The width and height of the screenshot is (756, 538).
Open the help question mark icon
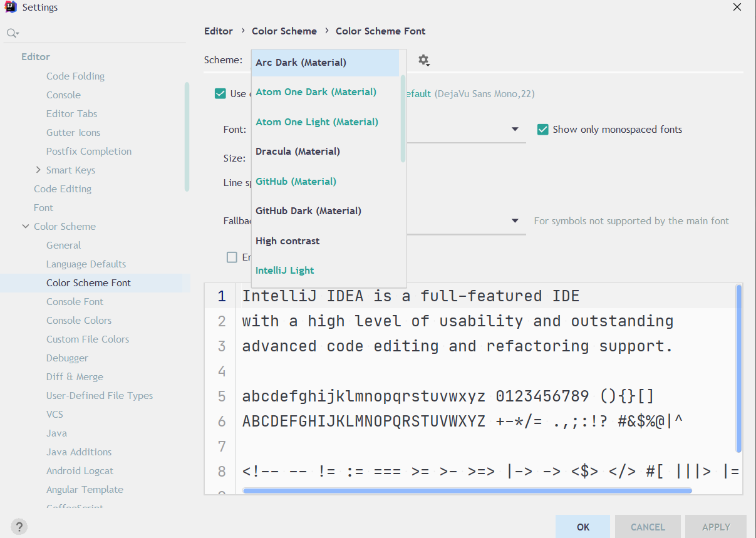[19, 526]
